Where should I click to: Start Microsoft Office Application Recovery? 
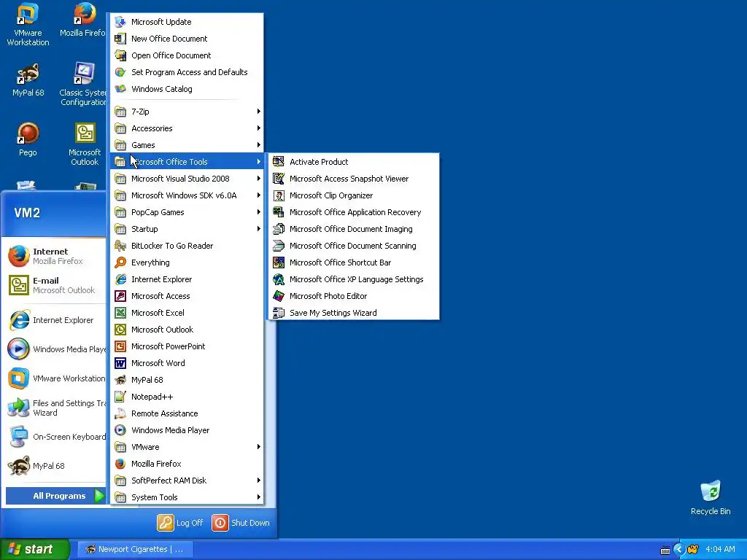[354, 212]
